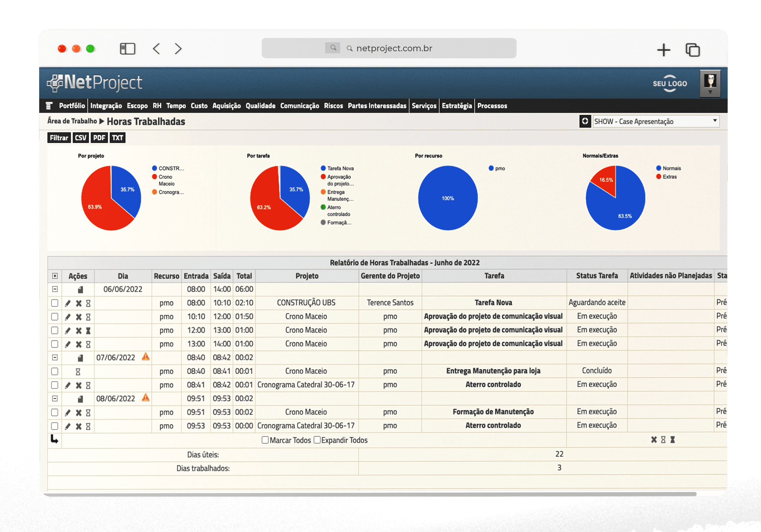The height and width of the screenshot is (532, 761).
Task: Go forward with browser forward arrow
Action: tap(178, 49)
